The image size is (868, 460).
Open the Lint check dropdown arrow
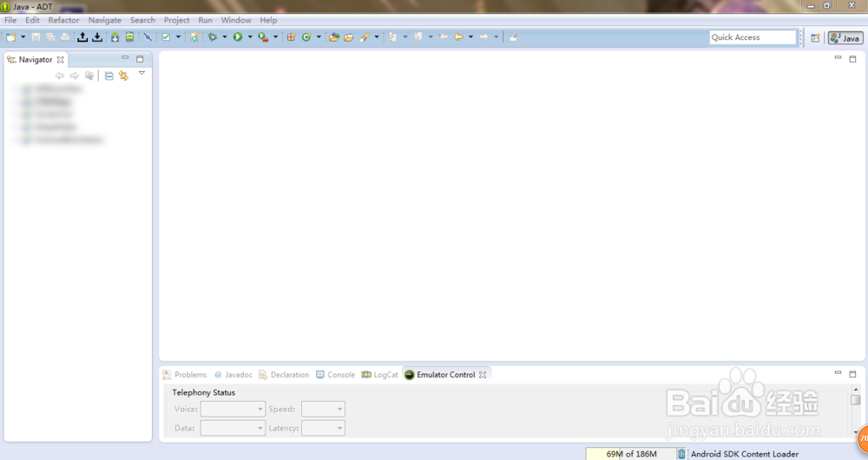[178, 37]
